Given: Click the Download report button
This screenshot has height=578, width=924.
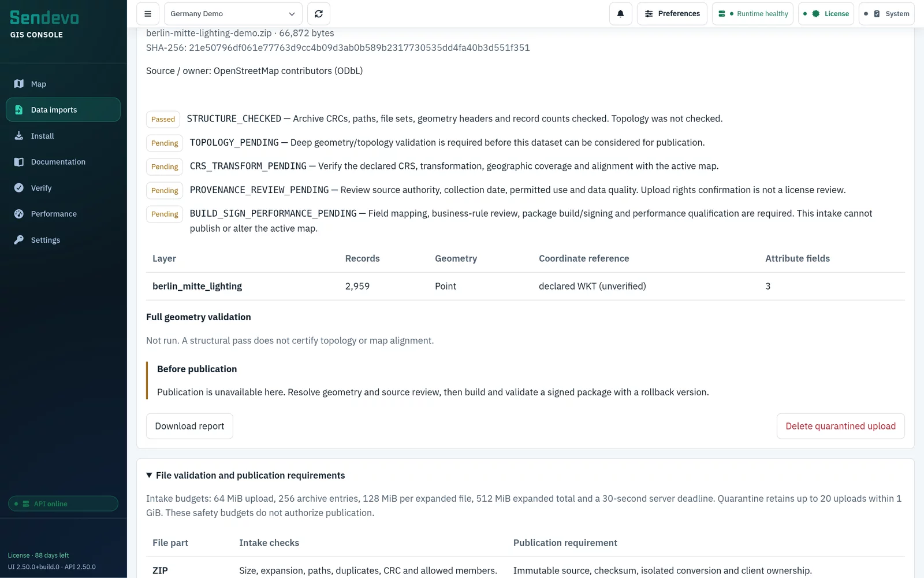Looking at the screenshot, I should tap(189, 426).
